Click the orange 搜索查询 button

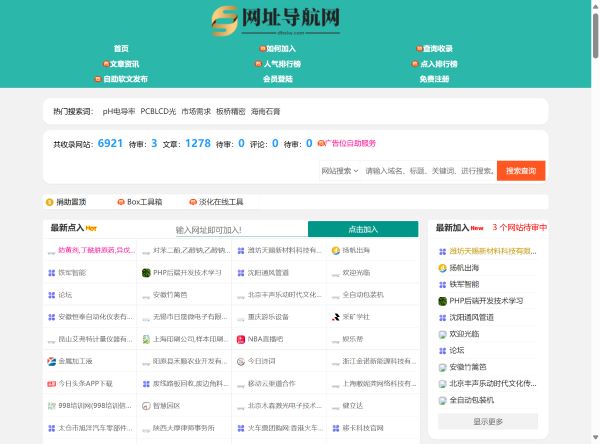(x=521, y=171)
